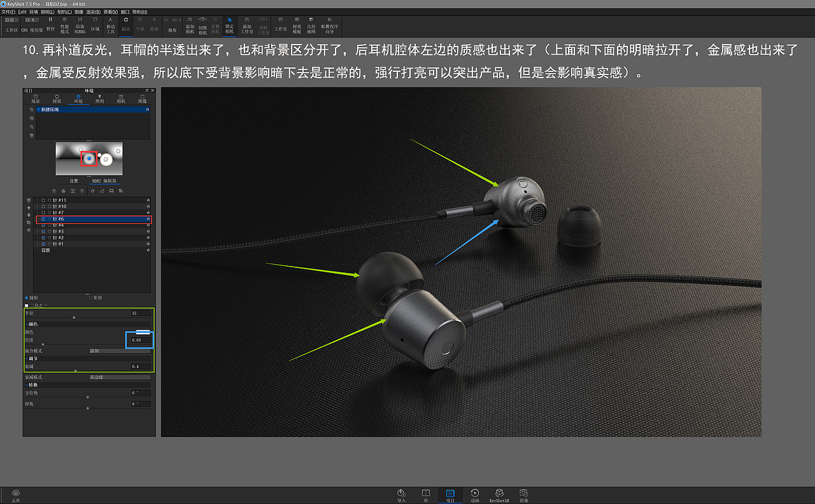Open the 衰减模式 falloff mode dropdown
This screenshot has width=815, height=504.
[x=120, y=377]
